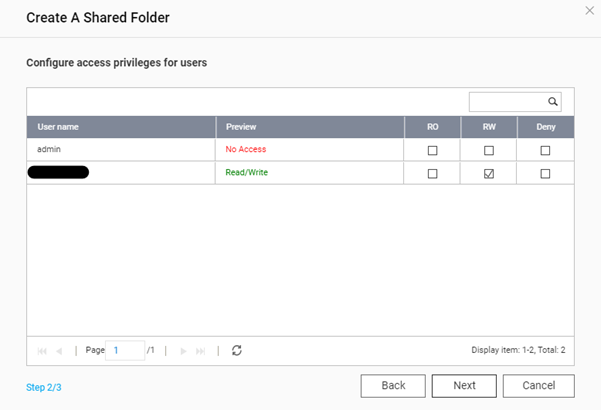
Task: Tick Deny for the redacted user
Action: click(545, 173)
